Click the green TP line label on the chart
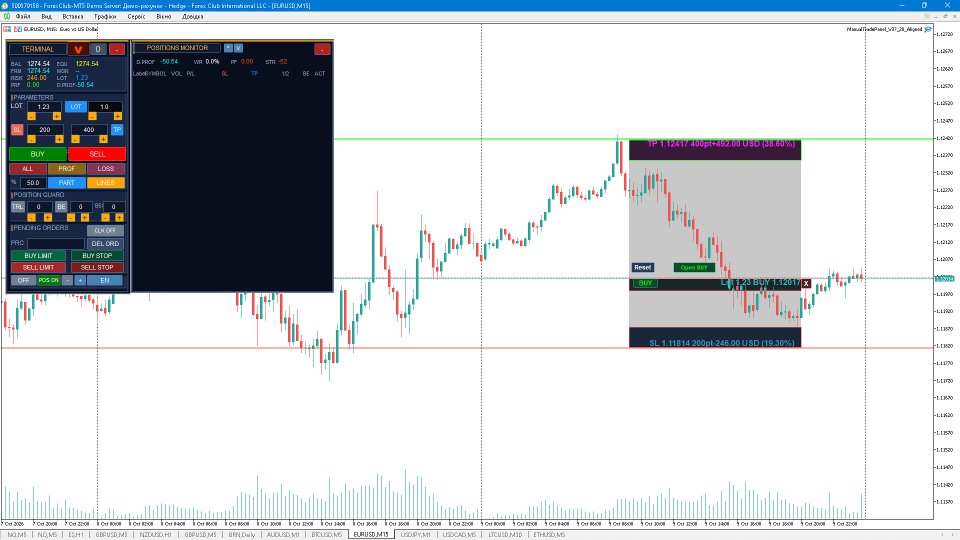 click(x=721, y=144)
